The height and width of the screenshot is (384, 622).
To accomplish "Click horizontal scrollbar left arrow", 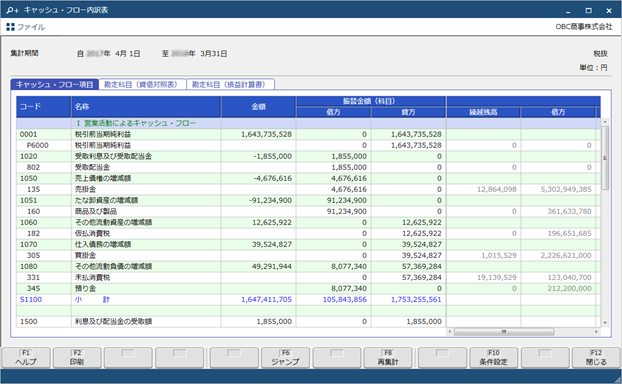I will point(450,331).
